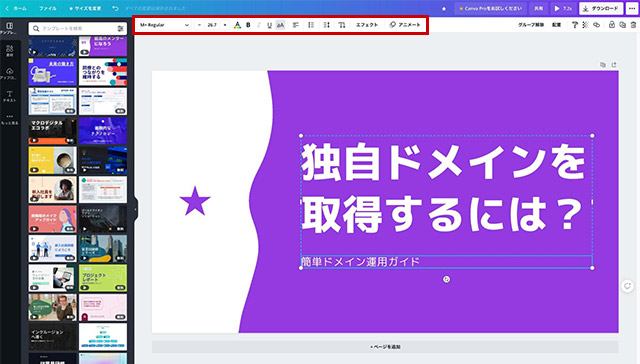Select the heading text 独自ドメインを
This screenshot has width=640, height=364.
tap(443, 162)
